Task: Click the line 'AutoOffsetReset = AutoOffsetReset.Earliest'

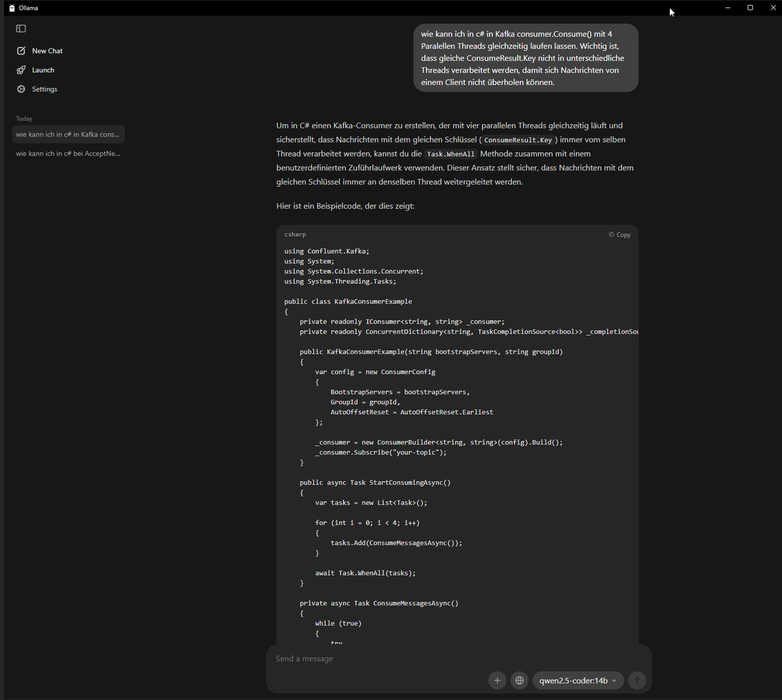Action: coord(412,412)
